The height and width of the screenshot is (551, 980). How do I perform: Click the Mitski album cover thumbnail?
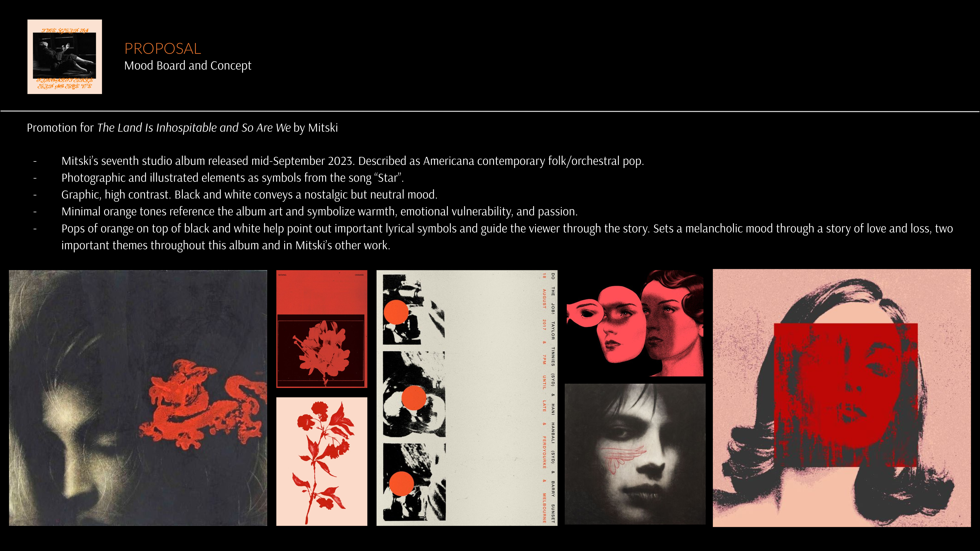pos(65,57)
